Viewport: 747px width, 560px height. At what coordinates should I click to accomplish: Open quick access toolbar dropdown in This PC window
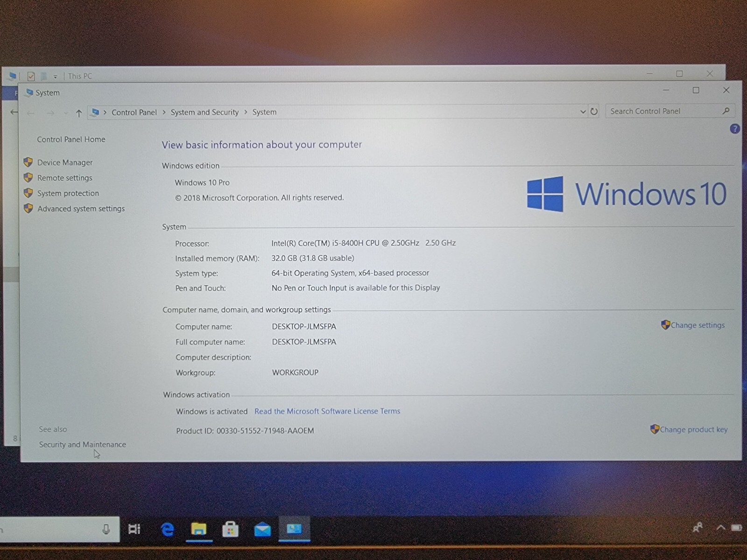(x=55, y=77)
